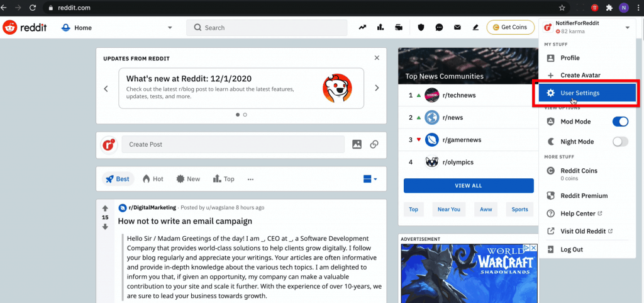This screenshot has height=303, width=644.
Task: Click the image upload icon in Create Post
Action: point(357,144)
